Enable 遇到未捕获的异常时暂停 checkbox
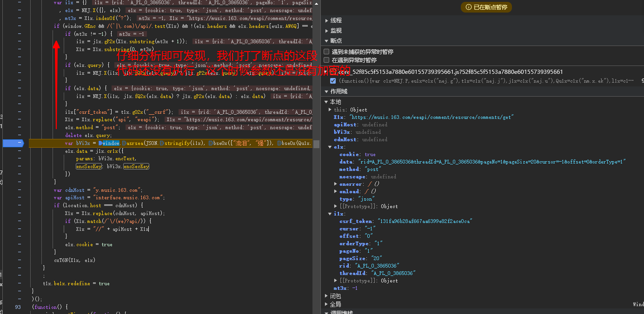This screenshot has width=644, height=314. click(327, 52)
